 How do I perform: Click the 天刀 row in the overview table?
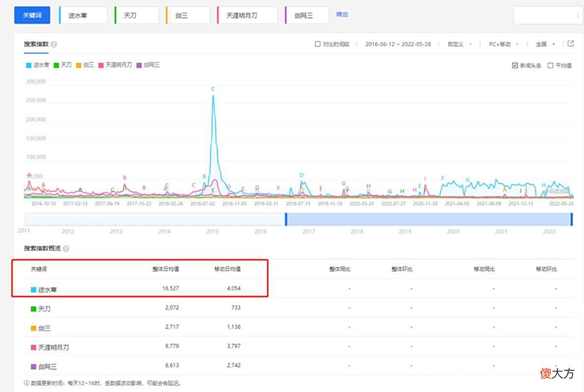click(x=298, y=308)
